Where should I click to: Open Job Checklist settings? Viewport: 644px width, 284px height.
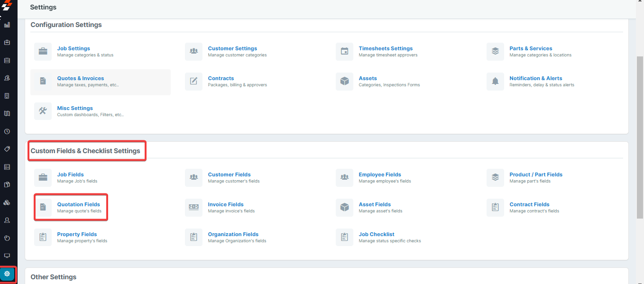pyautogui.click(x=376, y=234)
